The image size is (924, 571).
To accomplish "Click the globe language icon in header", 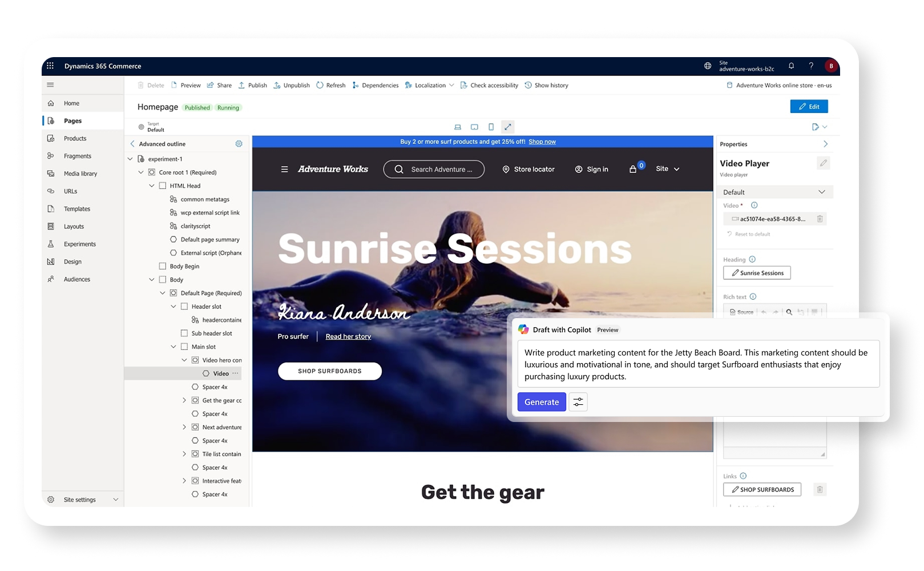I will click(708, 66).
